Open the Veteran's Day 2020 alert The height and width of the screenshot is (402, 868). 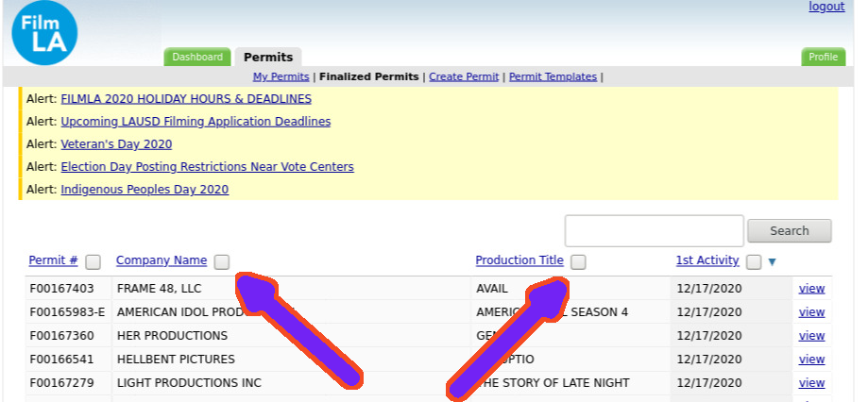click(116, 144)
